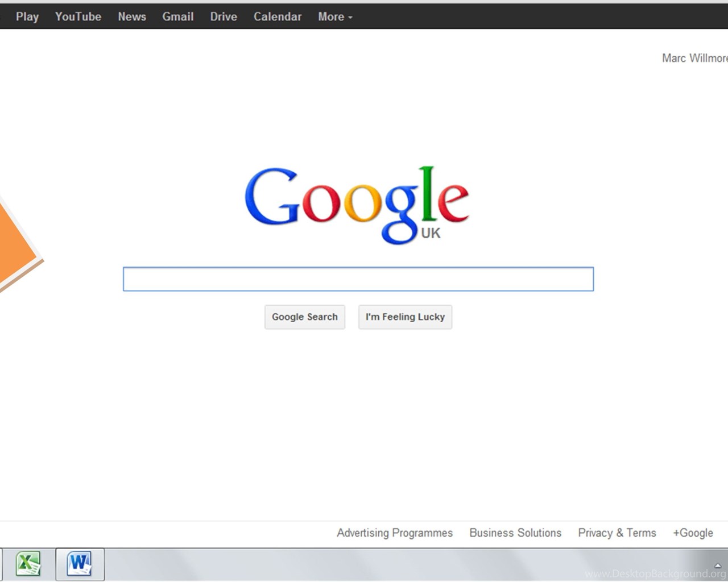This screenshot has width=728, height=582.
Task: Click the Google UK logo
Action: 357,205
